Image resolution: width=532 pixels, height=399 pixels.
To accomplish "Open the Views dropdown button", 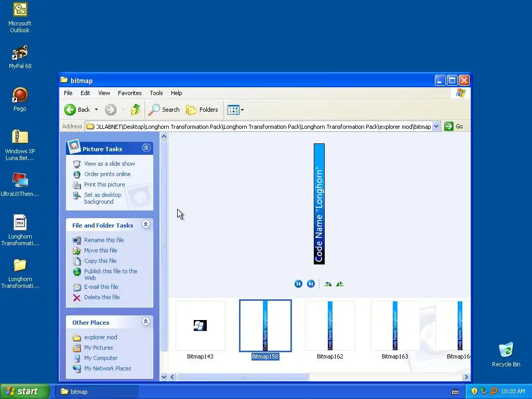I will 235,110.
